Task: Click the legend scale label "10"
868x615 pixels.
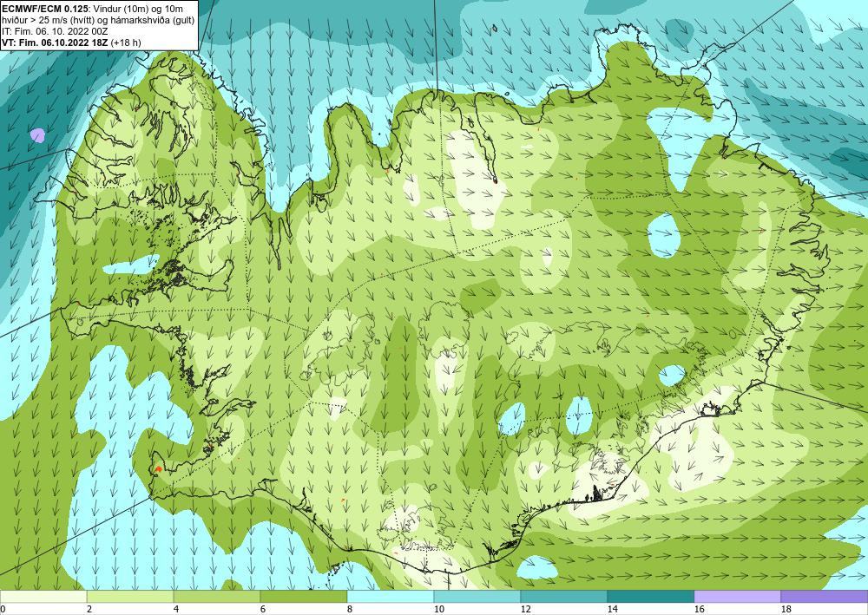Action: 438,610
